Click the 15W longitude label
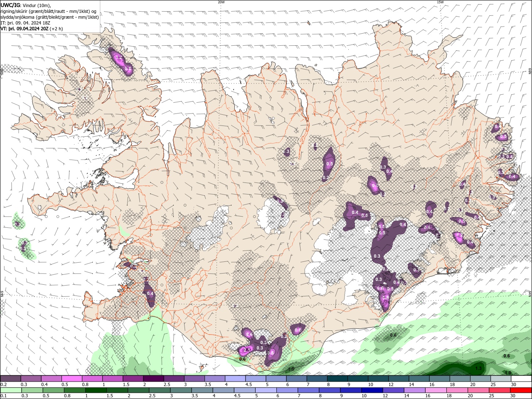The image size is (532, 399). 440,2
